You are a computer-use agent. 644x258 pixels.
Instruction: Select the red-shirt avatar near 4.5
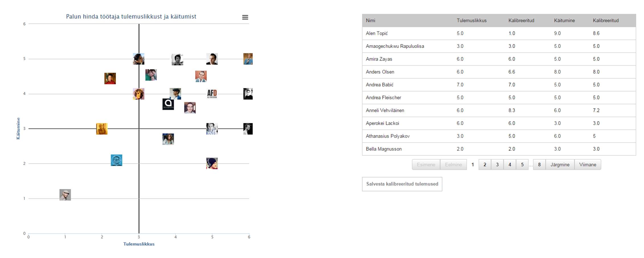click(110, 78)
